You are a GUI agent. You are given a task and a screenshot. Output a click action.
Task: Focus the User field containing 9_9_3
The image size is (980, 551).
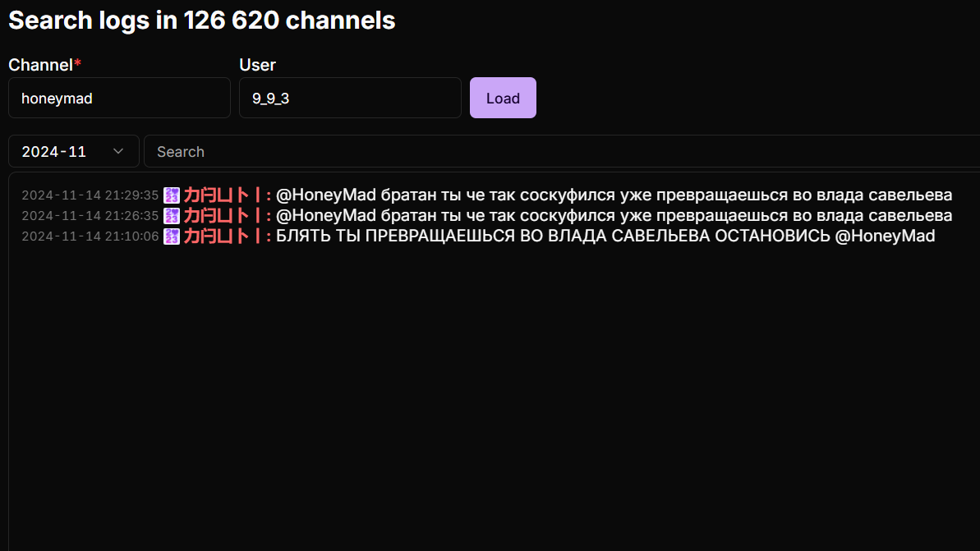click(x=350, y=98)
